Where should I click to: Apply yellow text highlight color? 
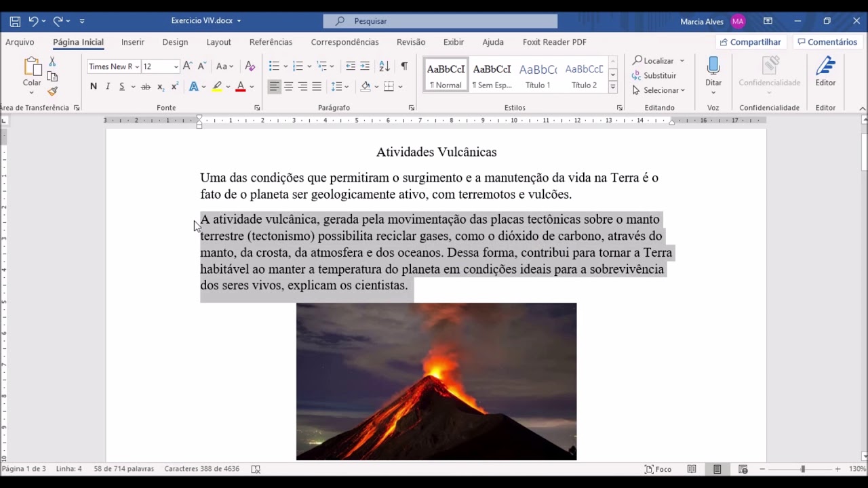click(x=217, y=87)
